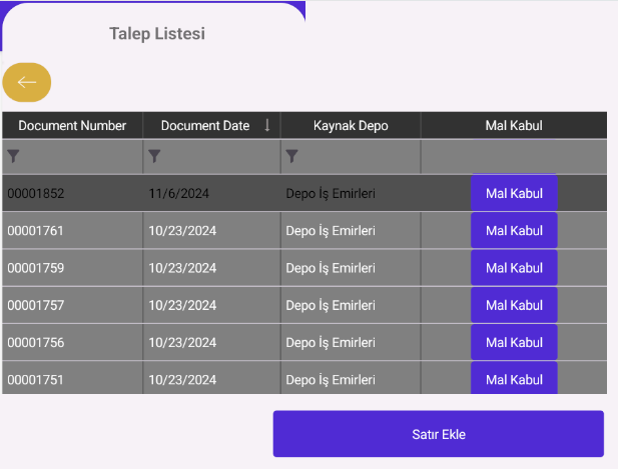Open filter icon for Document Number column
The image size is (618, 469).
click(13, 156)
